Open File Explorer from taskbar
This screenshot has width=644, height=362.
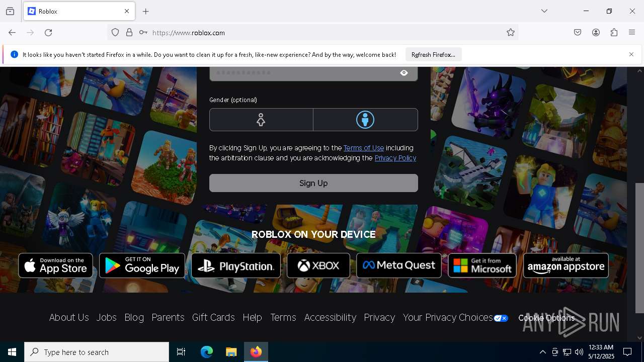(231, 352)
